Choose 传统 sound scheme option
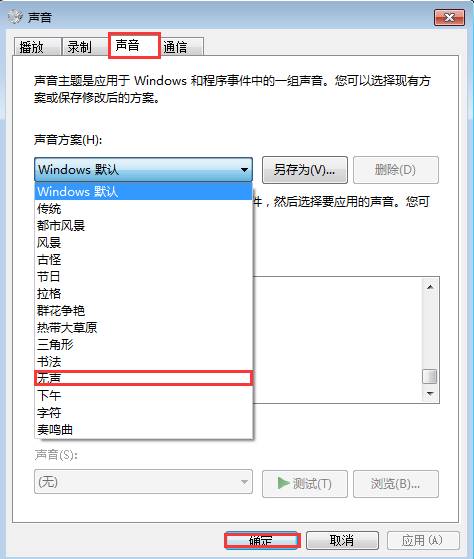 144,209
